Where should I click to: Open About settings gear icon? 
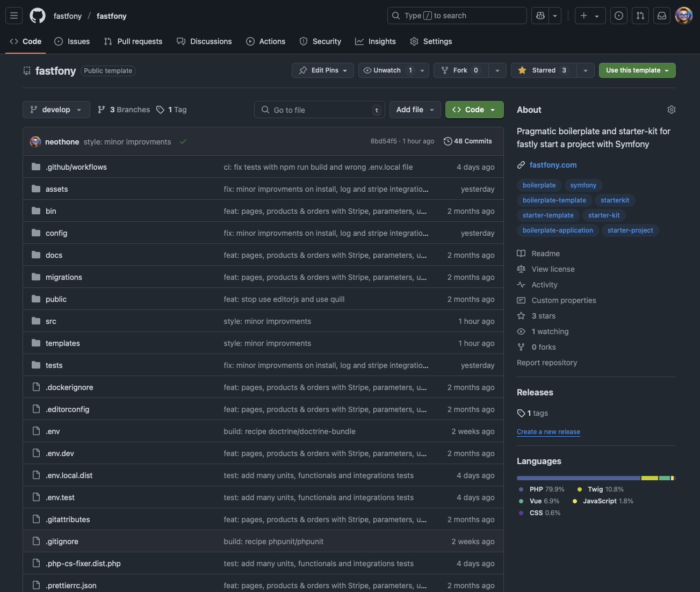click(672, 110)
